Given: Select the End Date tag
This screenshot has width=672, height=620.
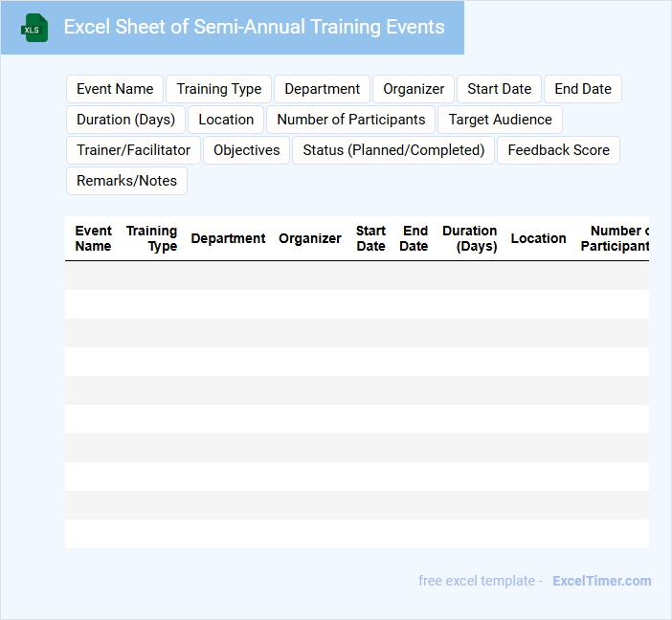Looking at the screenshot, I should tap(583, 89).
